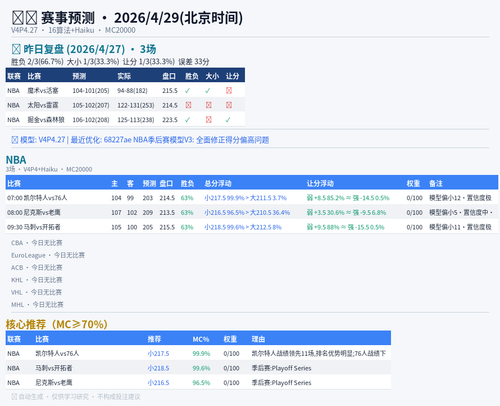
Task: Click summary text 误差 33分
Action: 194,62
